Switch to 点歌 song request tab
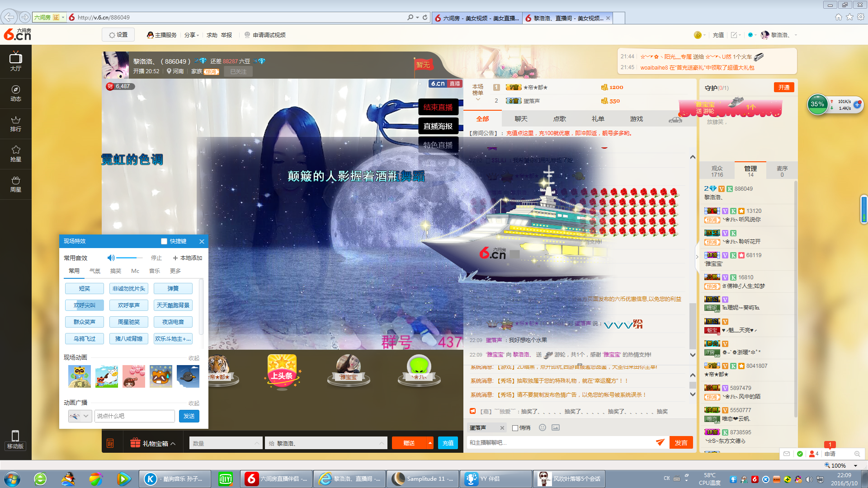This screenshot has width=868, height=488. click(560, 119)
